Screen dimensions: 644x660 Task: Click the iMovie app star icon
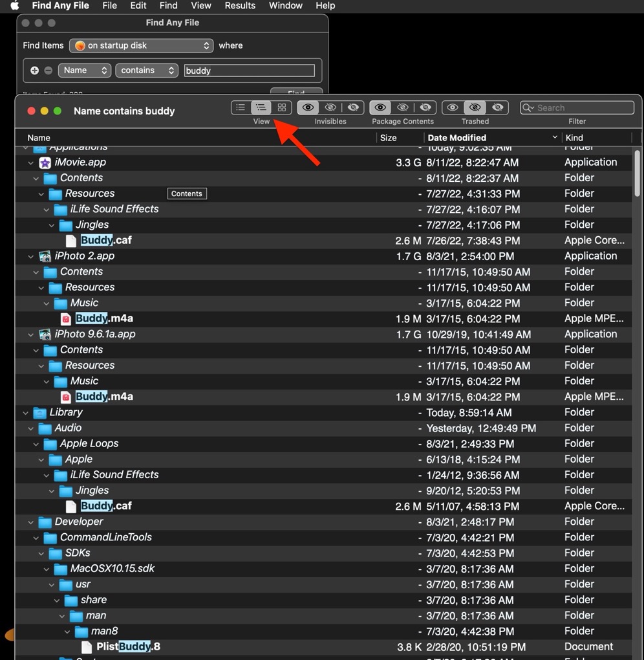45,162
